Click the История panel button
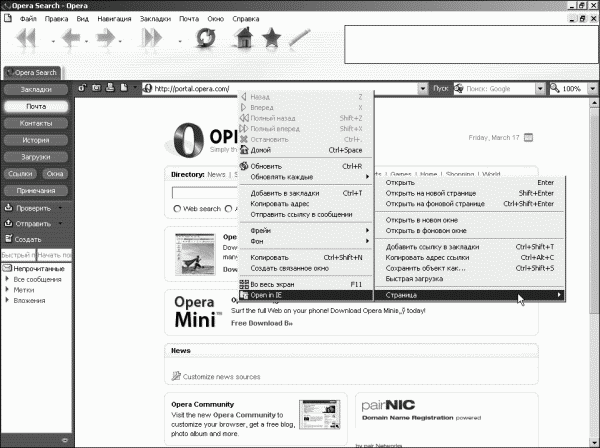Viewport: 600px width, 448px height. pos(36,140)
